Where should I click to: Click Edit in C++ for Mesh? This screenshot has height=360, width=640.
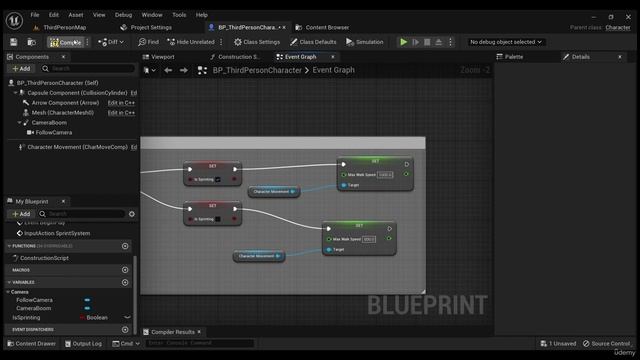pyautogui.click(x=121, y=113)
